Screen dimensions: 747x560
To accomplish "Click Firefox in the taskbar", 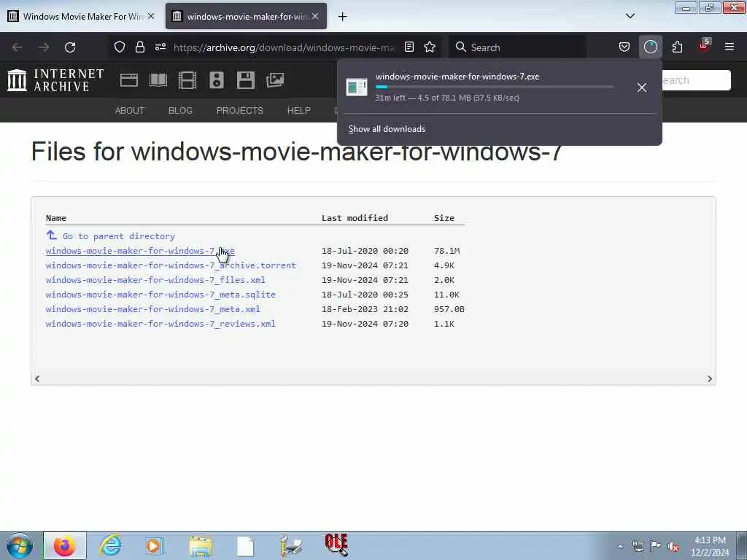I will click(65, 545).
